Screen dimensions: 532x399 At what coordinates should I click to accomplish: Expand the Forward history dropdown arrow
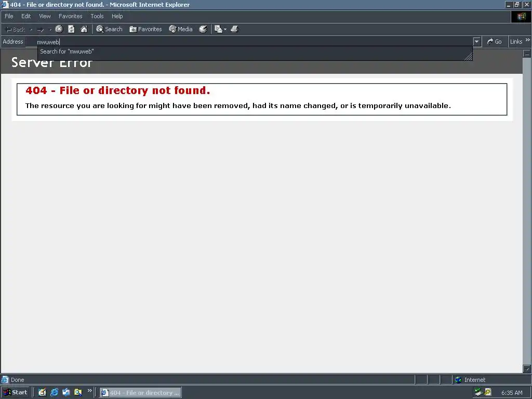point(50,30)
